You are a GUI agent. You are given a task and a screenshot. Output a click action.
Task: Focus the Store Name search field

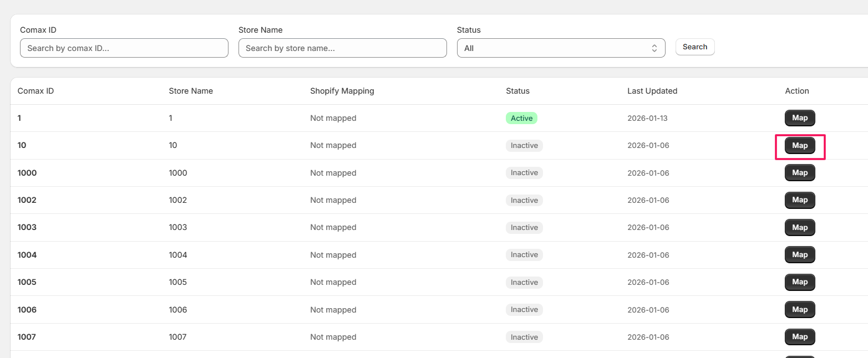coord(342,48)
